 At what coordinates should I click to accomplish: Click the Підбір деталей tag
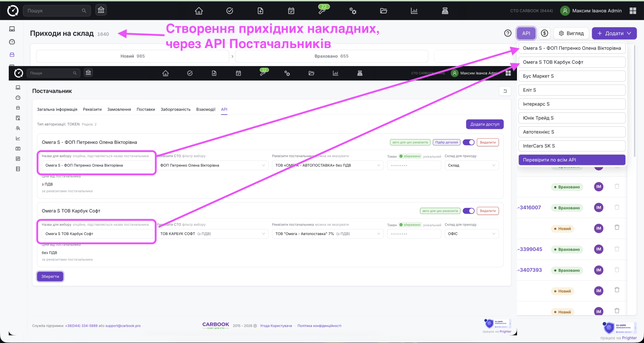coord(447,142)
